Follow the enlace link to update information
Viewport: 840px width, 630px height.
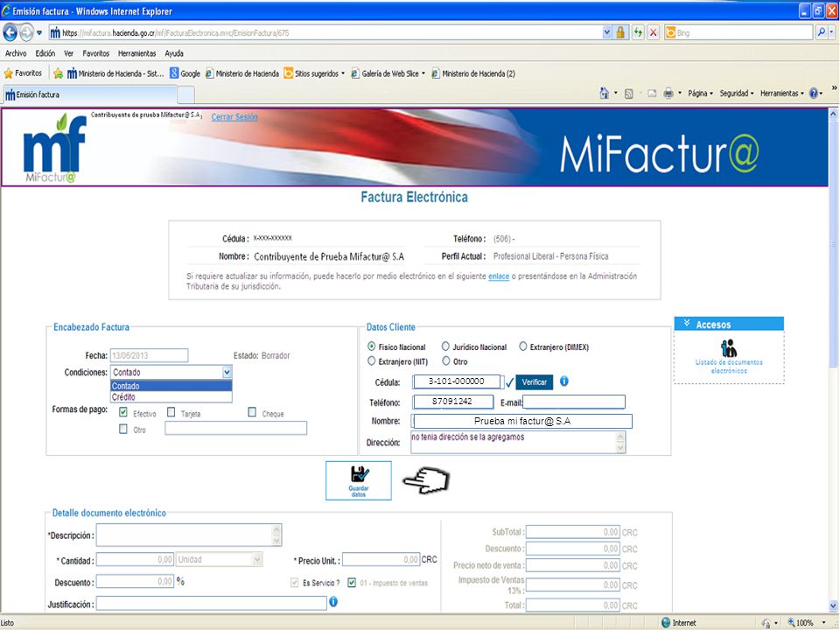(499, 276)
